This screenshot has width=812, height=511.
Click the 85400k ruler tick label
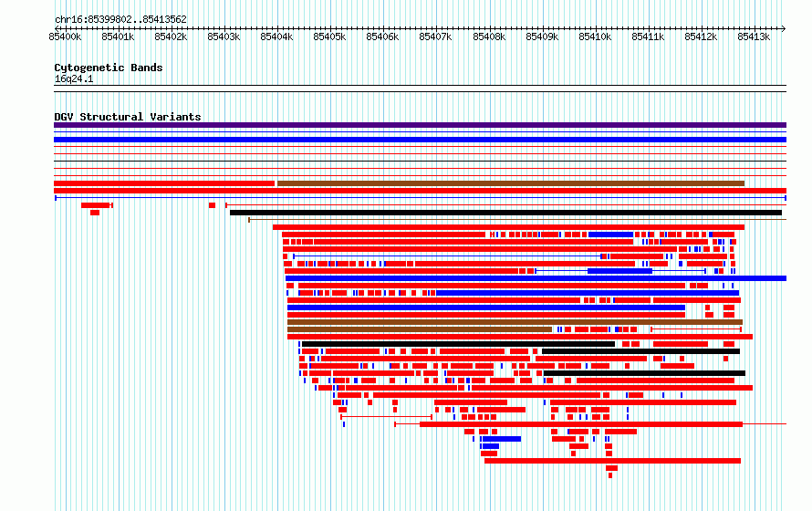tap(66, 36)
